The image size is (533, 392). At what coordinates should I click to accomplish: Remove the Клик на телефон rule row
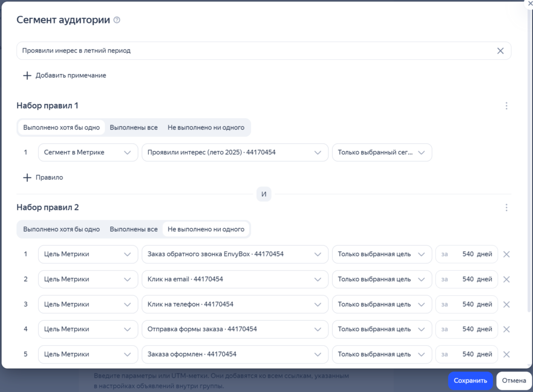point(506,304)
